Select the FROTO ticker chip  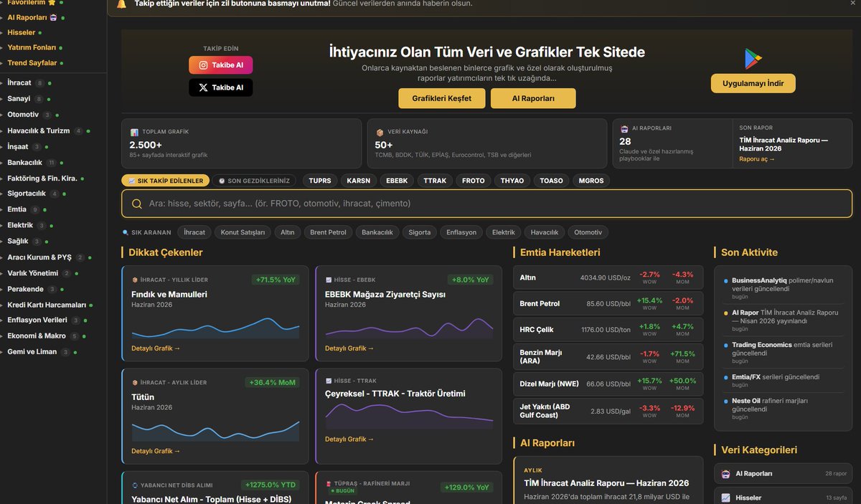(x=474, y=181)
